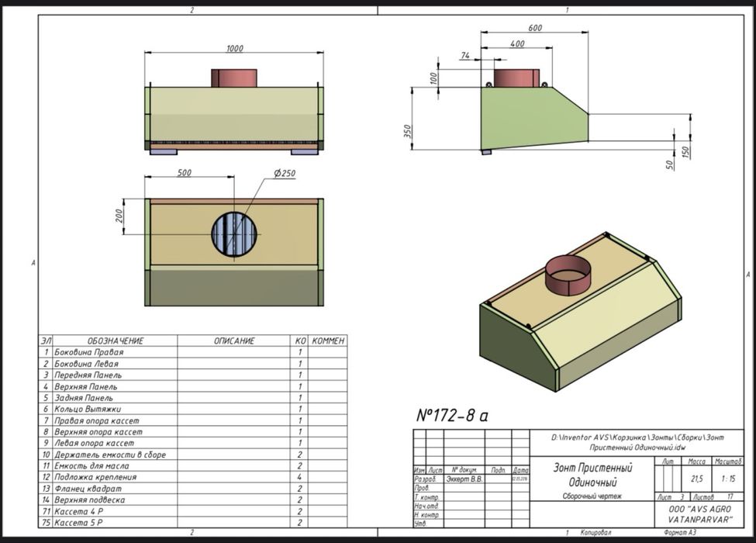The height and width of the screenshot is (543, 756).
Task: Select the Масштаб header cell
Action: click(728, 462)
